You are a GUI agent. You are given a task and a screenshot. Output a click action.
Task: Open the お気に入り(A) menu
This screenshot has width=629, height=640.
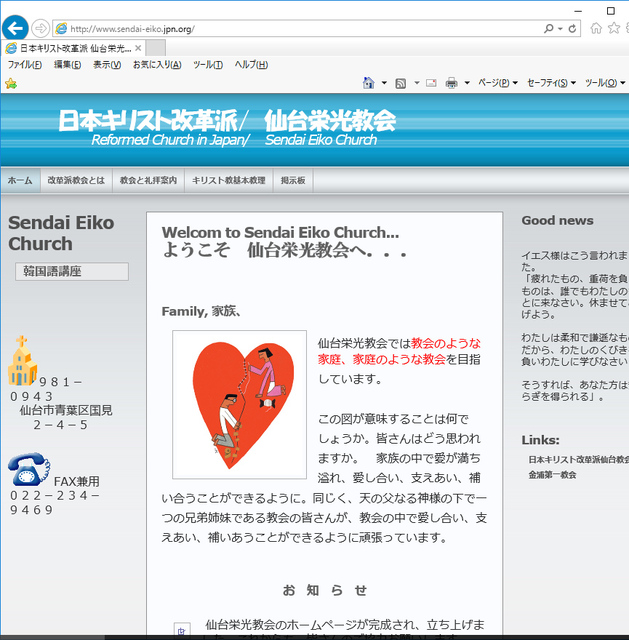pyautogui.click(x=157, y=65)
